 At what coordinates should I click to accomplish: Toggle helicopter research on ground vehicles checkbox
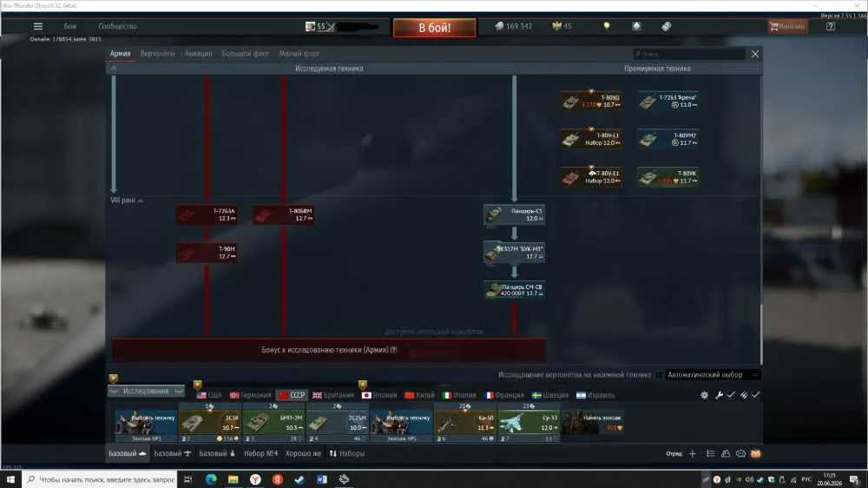[659, 375]
